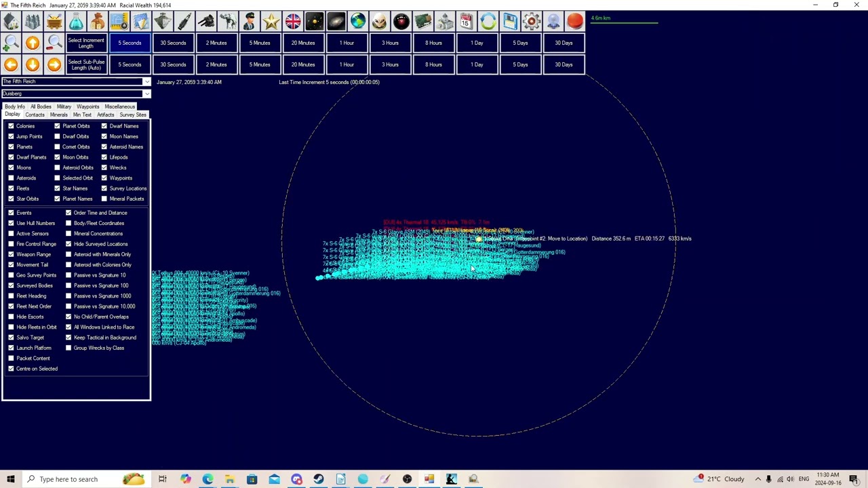Select 5 Seconds sub-pulse length
Screen dimensions: 868x488
click(130, 64)
